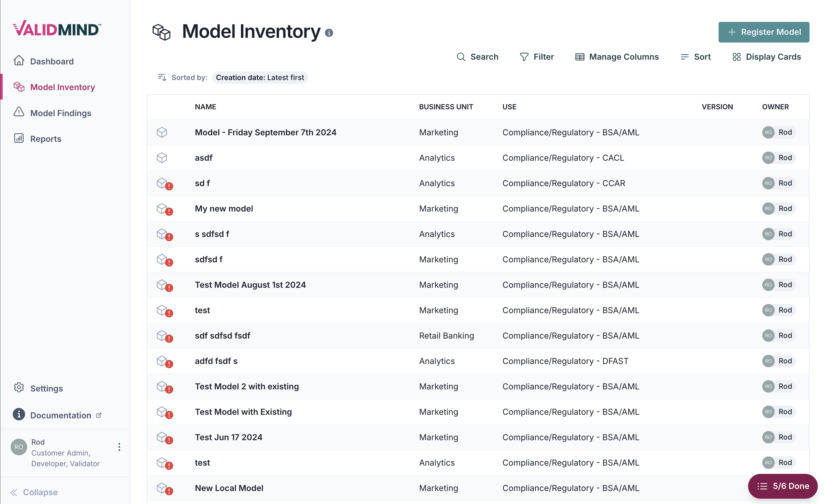The height and width of the screenshot is (504, 824).
Task: Open the Sort options
Action: click(x=696, y=56)
